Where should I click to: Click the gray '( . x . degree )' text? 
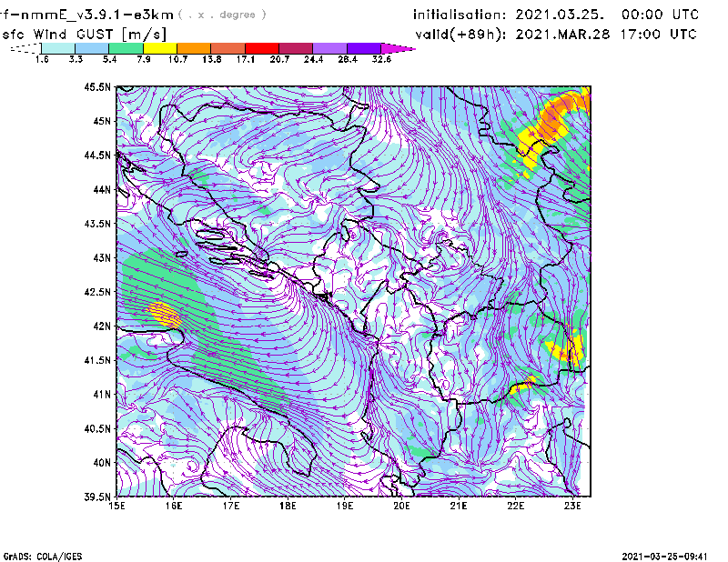[222, 15]
